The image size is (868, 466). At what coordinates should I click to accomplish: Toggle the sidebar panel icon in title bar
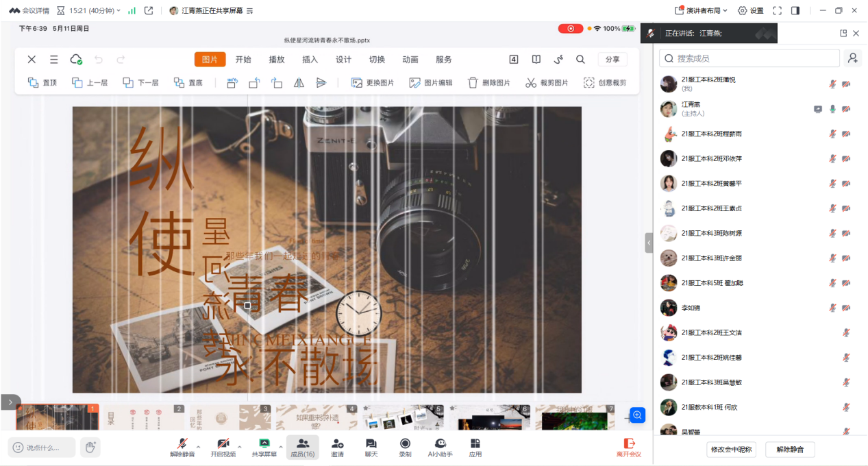click(x=795, y=10)
